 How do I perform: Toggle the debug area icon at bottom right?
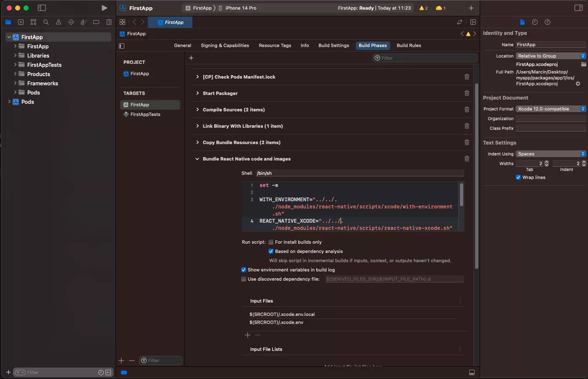coord(472,373)
